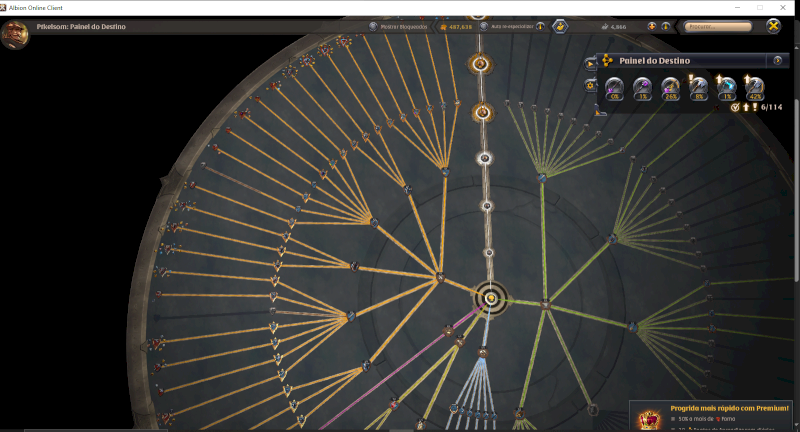This screenshot has height=432, width=800.
Task: Close the Destiny Board with yellow X
Action: pyautogui.click(x=773, y=26)
